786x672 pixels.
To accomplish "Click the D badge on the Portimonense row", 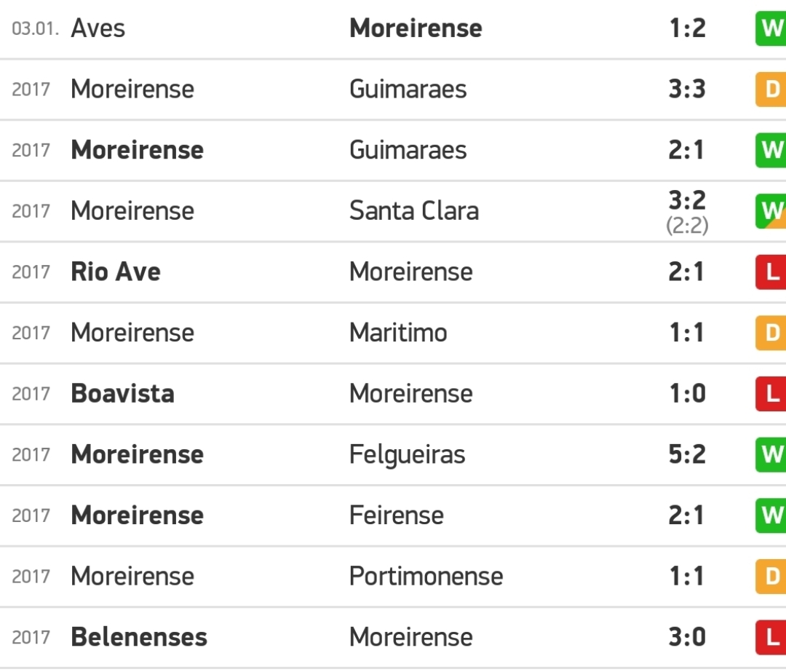I will (771, 577).
